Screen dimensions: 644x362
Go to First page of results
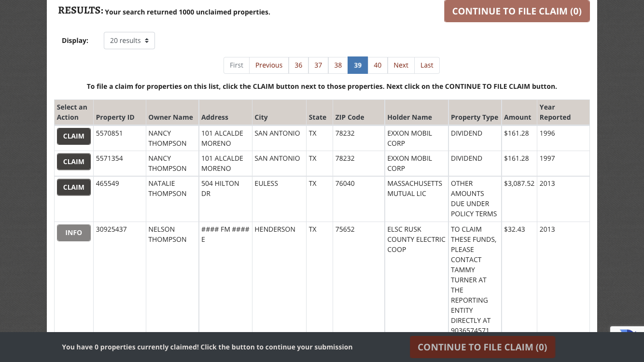[237, 65]
